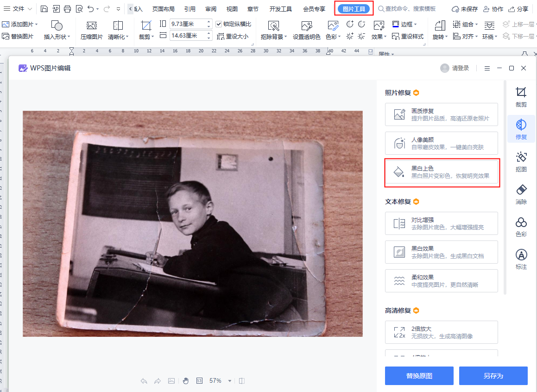The width and height of the screenshot is (537, 392).
Task: Click the decrease contrast icon in ribbon
Action: pos(361,24)
